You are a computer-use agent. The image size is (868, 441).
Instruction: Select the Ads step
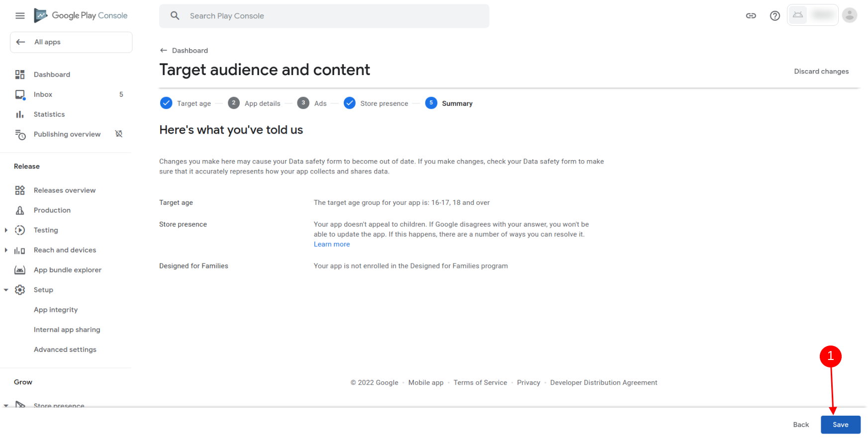[x=312, y=103]
